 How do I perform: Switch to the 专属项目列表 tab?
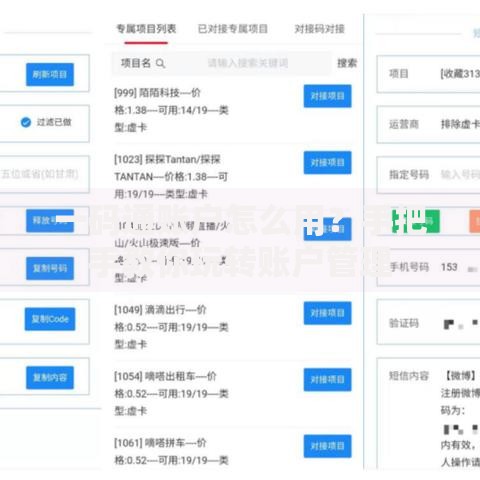click(x=146, y=29)
